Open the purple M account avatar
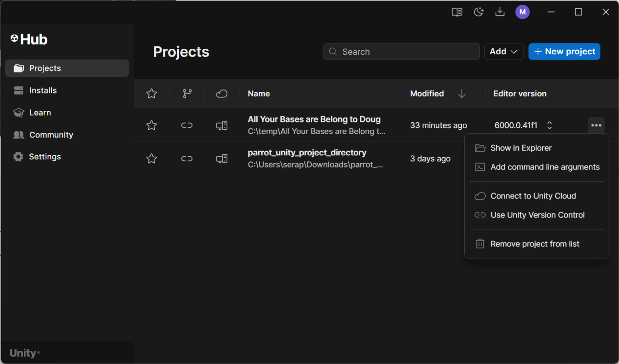 522,12
